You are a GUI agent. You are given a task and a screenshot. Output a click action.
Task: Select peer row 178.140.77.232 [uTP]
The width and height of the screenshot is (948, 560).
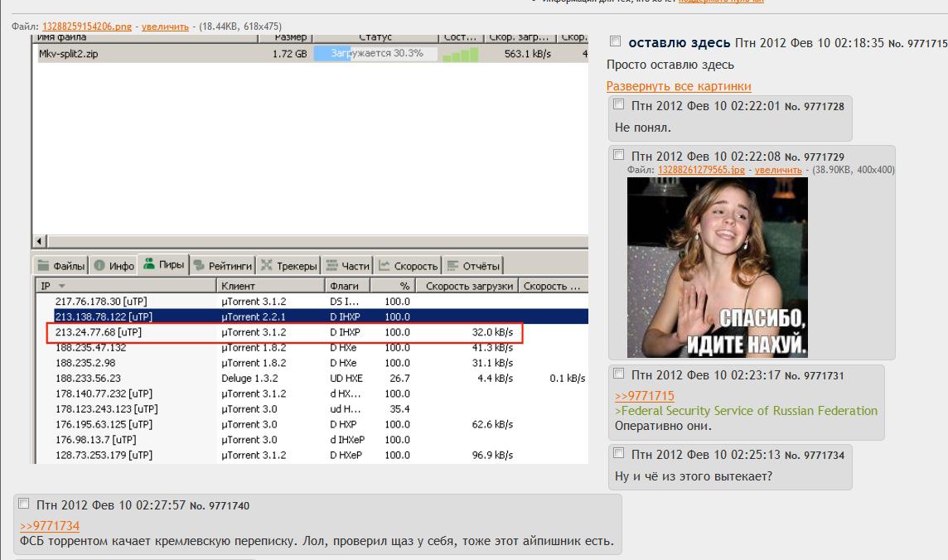pyautogui.click(x=312, y=393)
